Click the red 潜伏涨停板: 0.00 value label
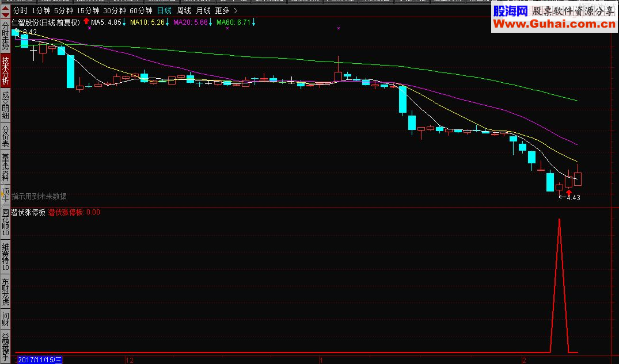 74,212
